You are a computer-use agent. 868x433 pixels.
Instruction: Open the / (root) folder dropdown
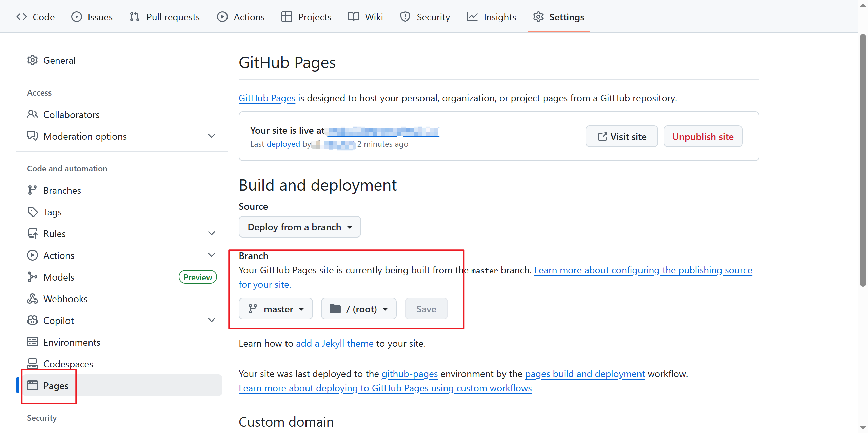pyautogui.click(x=359, y=309)
